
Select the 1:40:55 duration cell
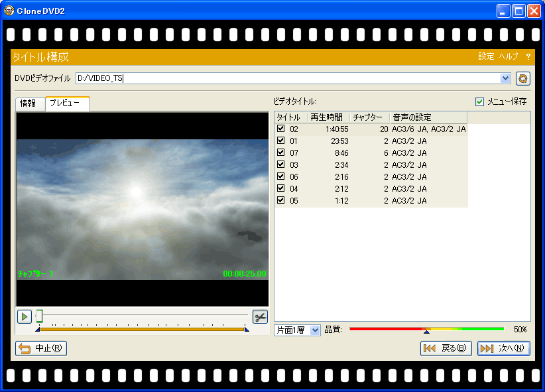tap(337, 129)
